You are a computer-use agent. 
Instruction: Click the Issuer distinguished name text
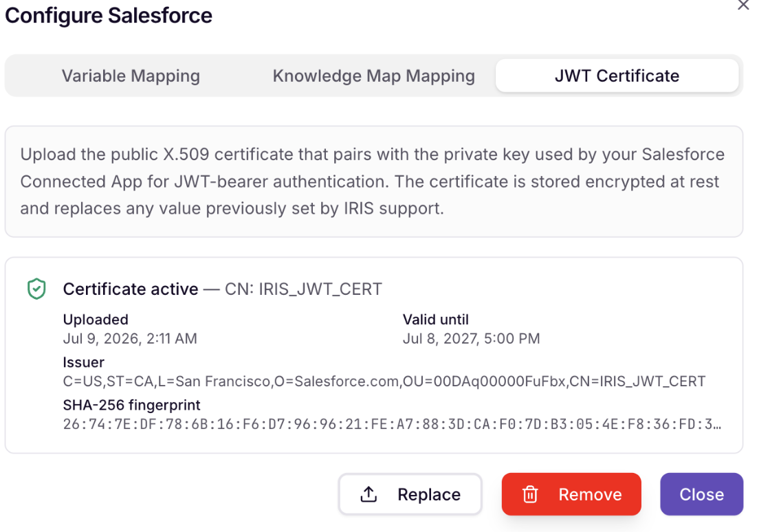pos(384,381)
